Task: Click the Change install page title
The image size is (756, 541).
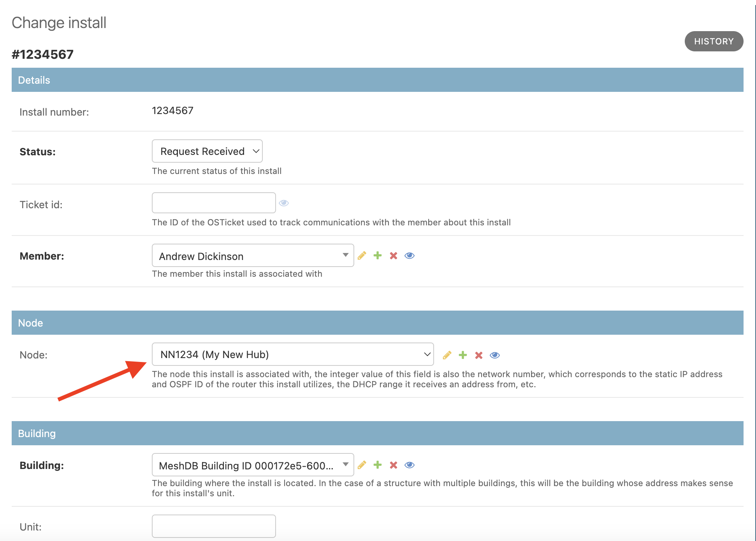Action: point(59,23)
